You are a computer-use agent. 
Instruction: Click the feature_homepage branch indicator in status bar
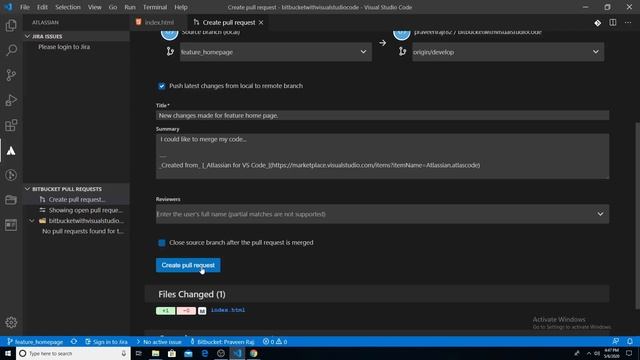35,342
